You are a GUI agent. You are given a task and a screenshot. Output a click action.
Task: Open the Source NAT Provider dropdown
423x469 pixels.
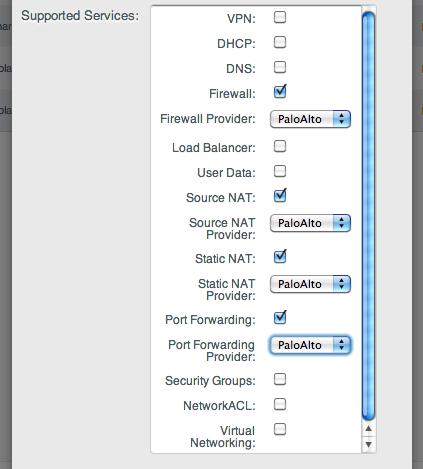click(310, 223)
